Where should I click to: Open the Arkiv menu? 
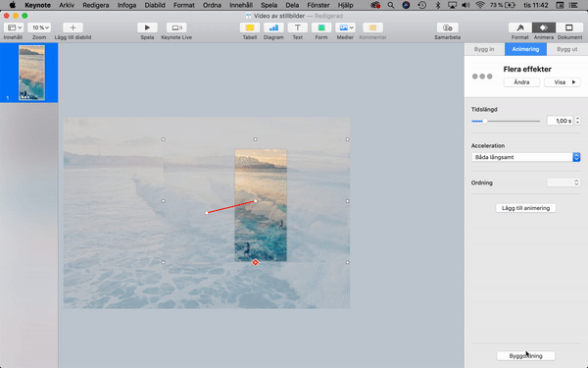[x=67, y=5]
